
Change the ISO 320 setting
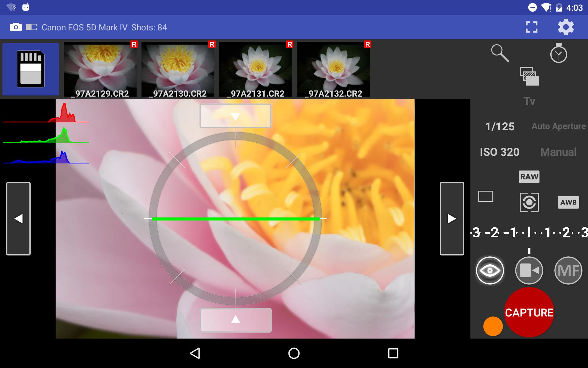click(x=499, y=152)
